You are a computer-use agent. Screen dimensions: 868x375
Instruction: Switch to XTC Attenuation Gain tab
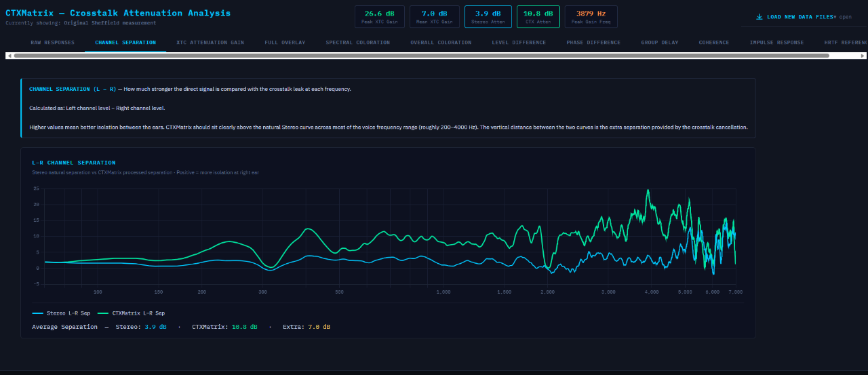coord(210,43)
